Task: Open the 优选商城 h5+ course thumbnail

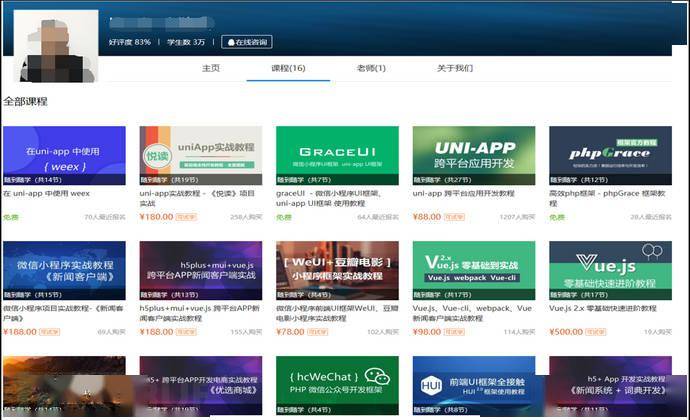Action: [201, 385]
